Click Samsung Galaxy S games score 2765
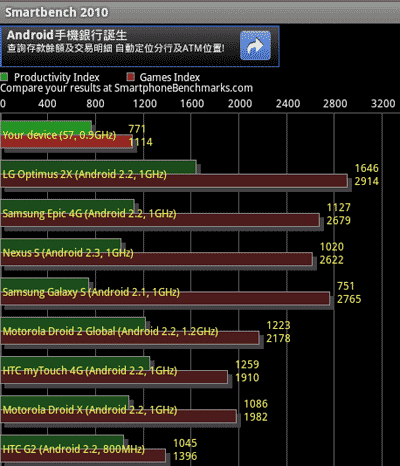 pos(349,299)
